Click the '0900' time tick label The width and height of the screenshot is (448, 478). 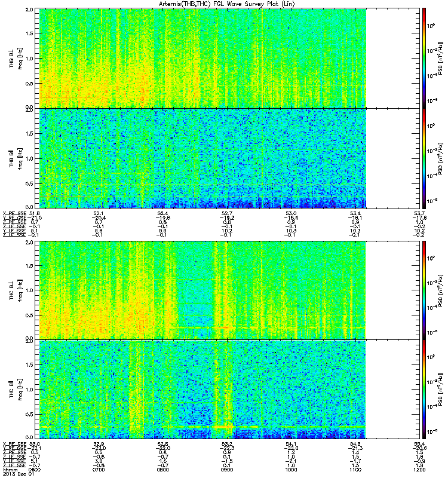pos(227,470)
